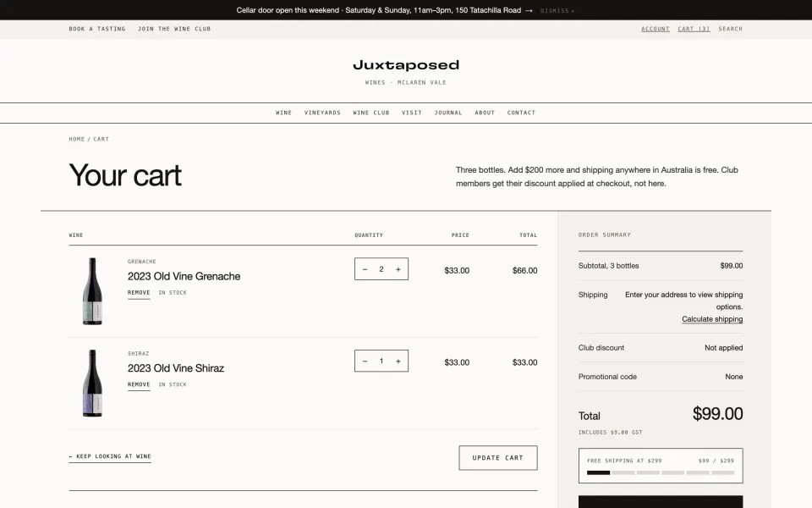
Task: Click the Grenache quantity field showing 2
Action: [381, 269]
